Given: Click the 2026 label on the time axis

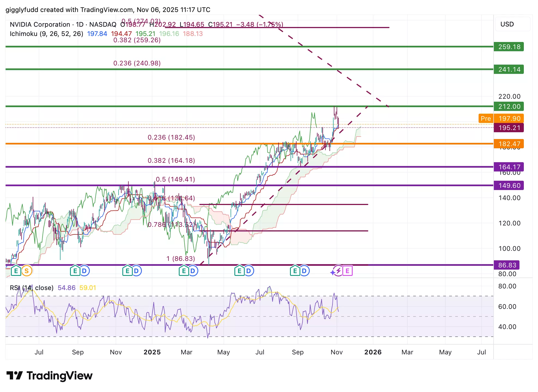Looking at the screenshot, I should [x=373, y=352].
